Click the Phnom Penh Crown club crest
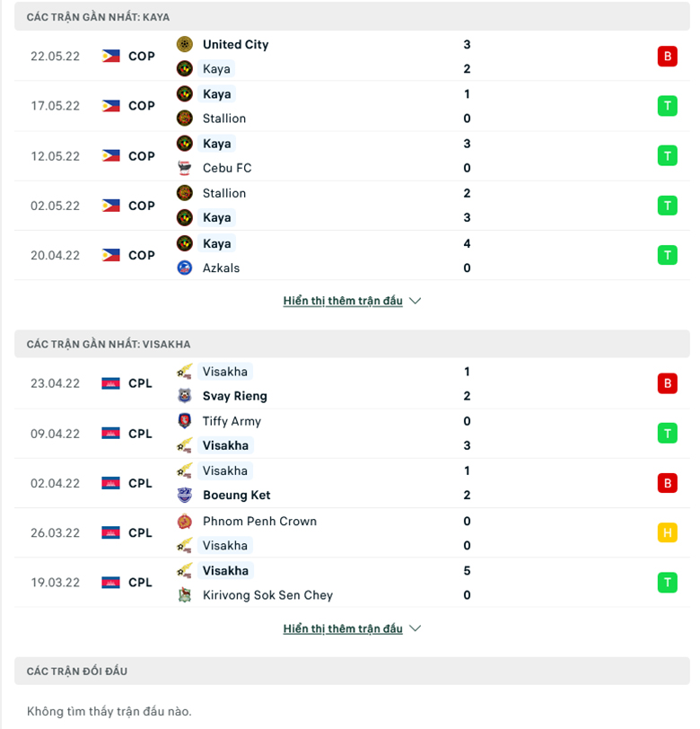700x729 pixels. point(185,522)
